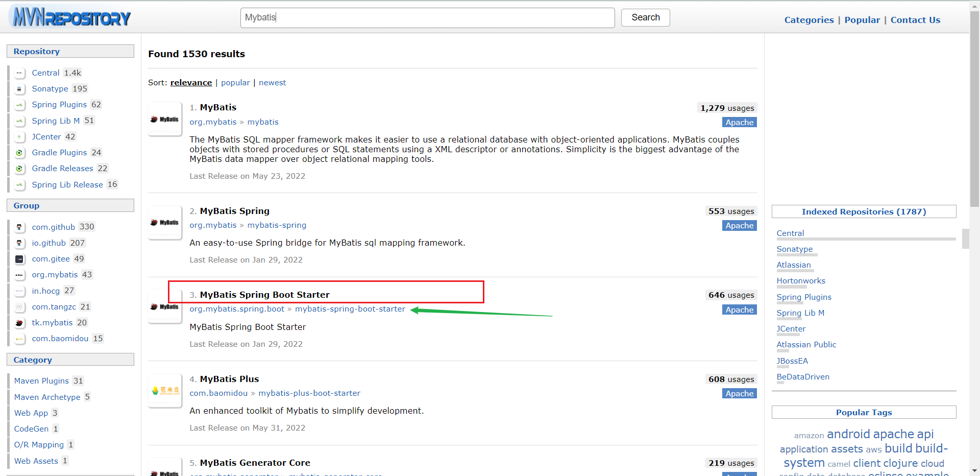This screenshot has height=476, width=980.
Task: Click the 553 usages badge
Action: coord(731,211)
